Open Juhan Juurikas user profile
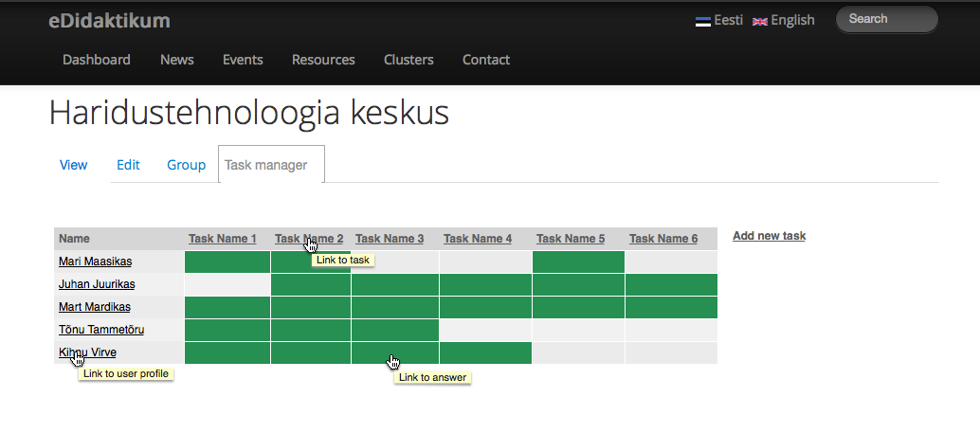The width and height of the screenshot is (980, 433). [x=97, y=284]
